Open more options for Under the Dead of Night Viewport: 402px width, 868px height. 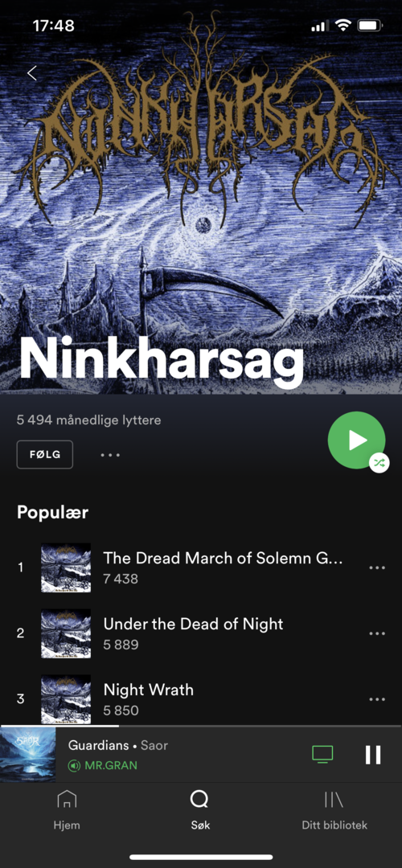[377, 633]
